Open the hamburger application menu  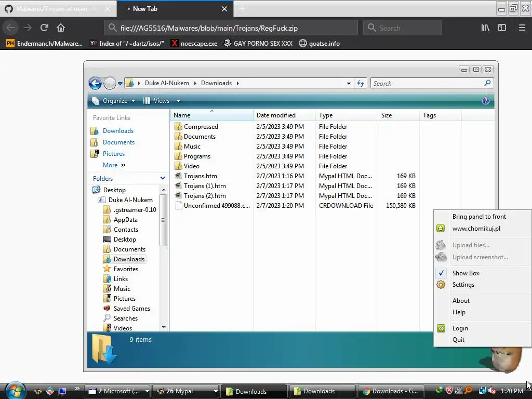click(522, 28)
